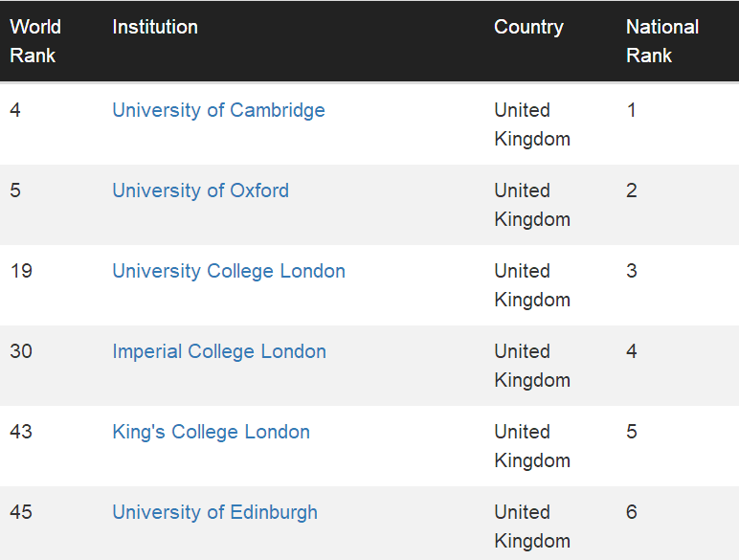Open the University of Cambridge link
This screenshot has width=739, height=560.
point(218,110)
